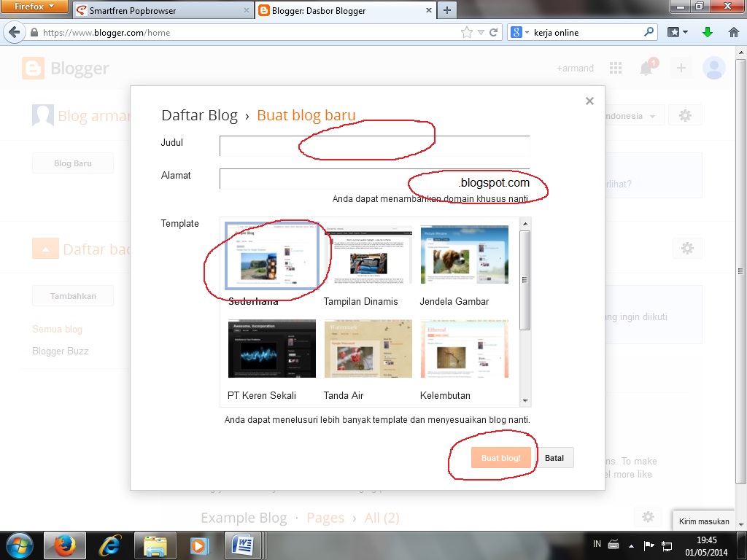
Task: Select the Jendela Gambar template thumbnail
Action: (x=465, y=254)
